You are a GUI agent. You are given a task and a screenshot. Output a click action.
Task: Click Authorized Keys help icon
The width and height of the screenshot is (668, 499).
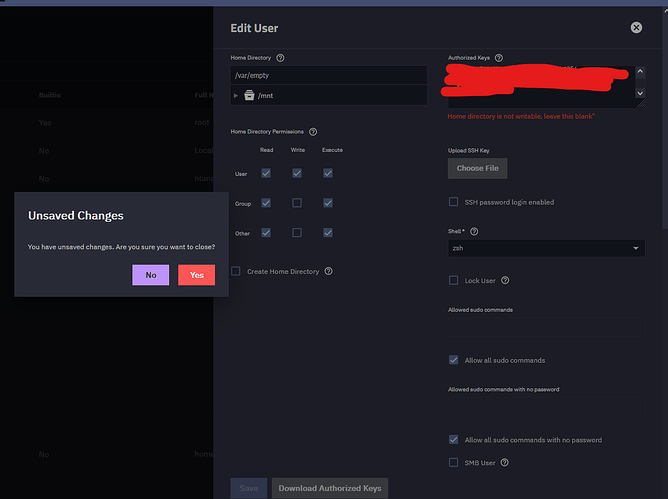pyautogui.click(x=498, y=59)
